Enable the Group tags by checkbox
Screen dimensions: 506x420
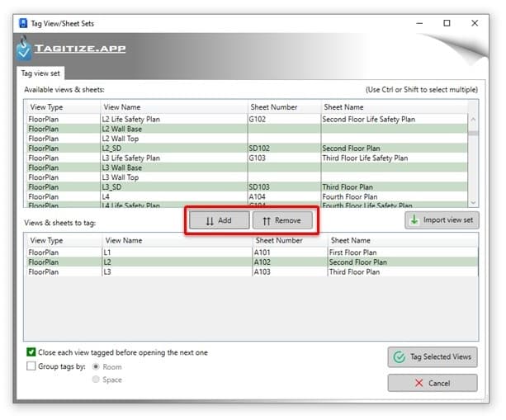[x=31, y=366]
